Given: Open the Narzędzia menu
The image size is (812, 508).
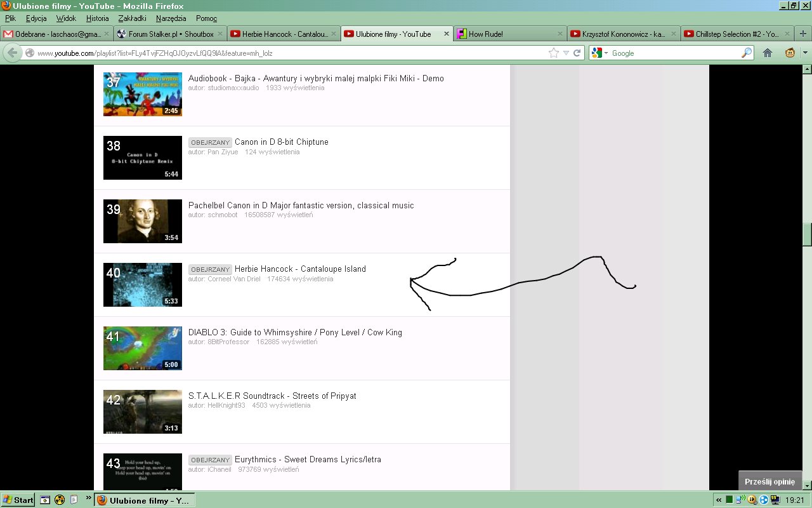Looking at the screenshot, I should [171, 18].
